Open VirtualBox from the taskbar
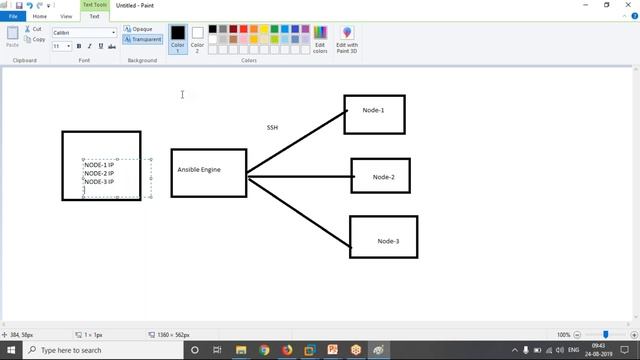640x360 pixels. (x=310, y=350)
